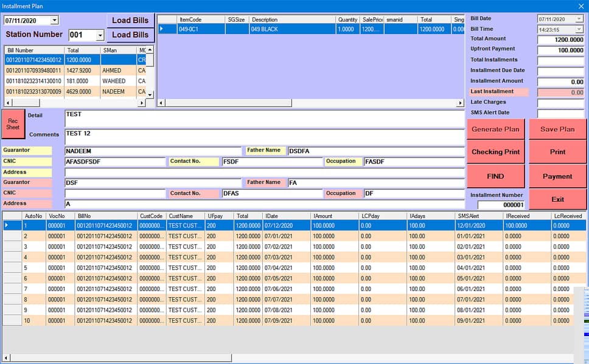Click the Installment Due Date field
The image size is (589, 364).
(x=561, y=71)
